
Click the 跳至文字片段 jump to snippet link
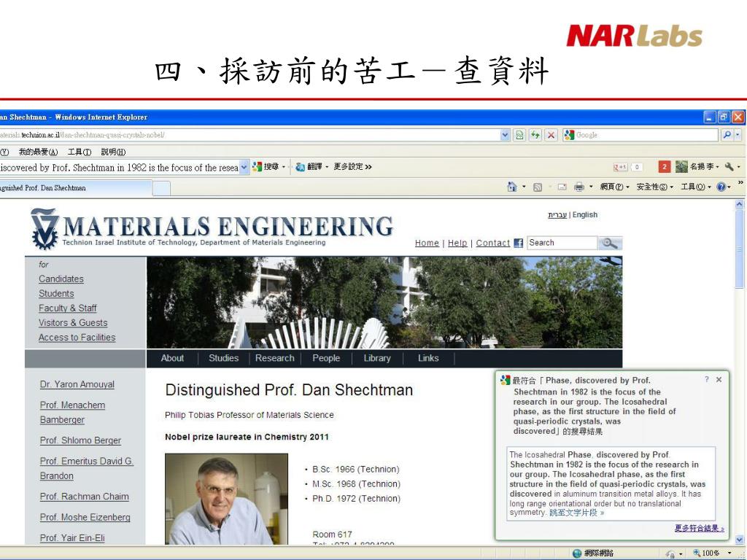coord(576,513)
